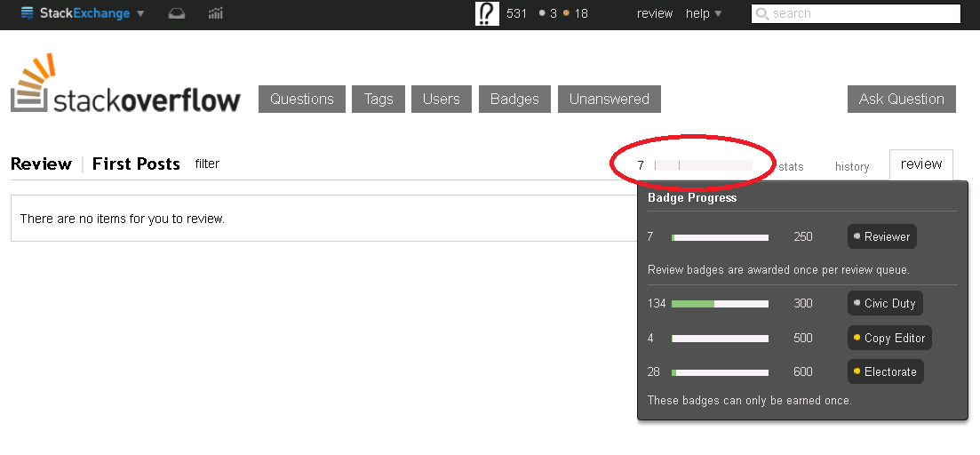Open the review link in top bar
The width and height of the screenshot is (980, 455).
click(x=655, y=13)
